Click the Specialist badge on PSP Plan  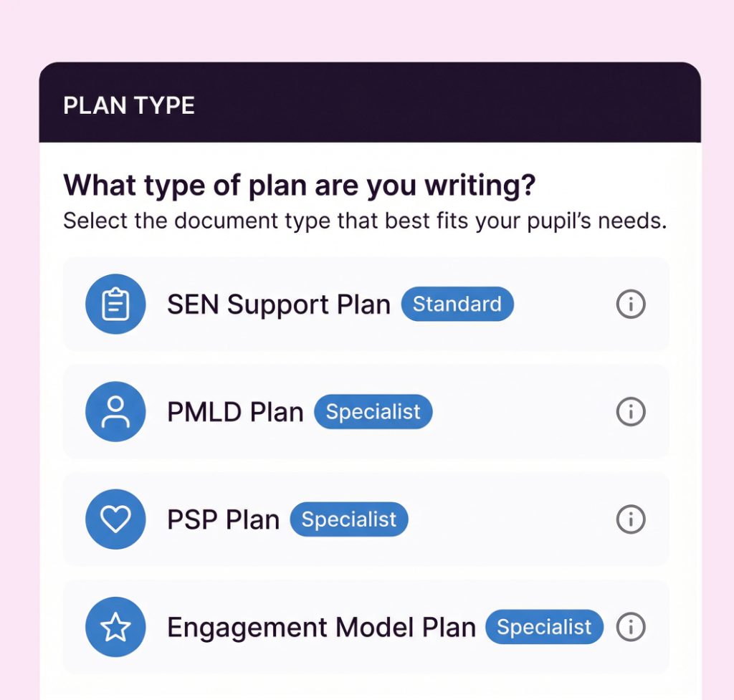pos(349,519)
